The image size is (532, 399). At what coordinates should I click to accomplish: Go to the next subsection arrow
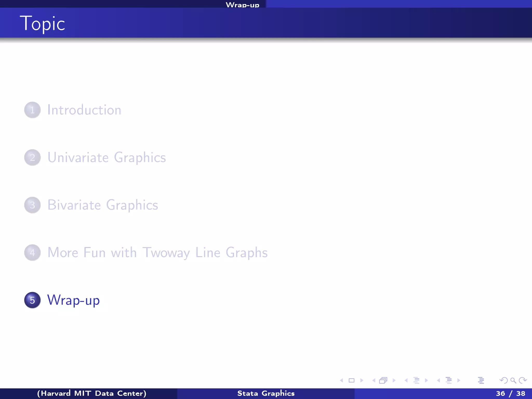pos(426,381)
